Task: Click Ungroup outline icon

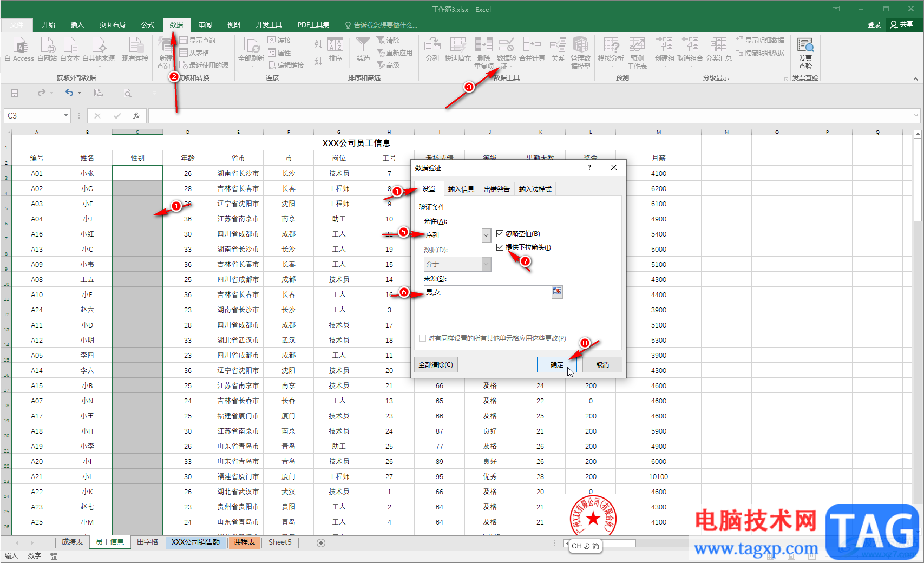Action: pyautogui.click(x=690, y=45)
